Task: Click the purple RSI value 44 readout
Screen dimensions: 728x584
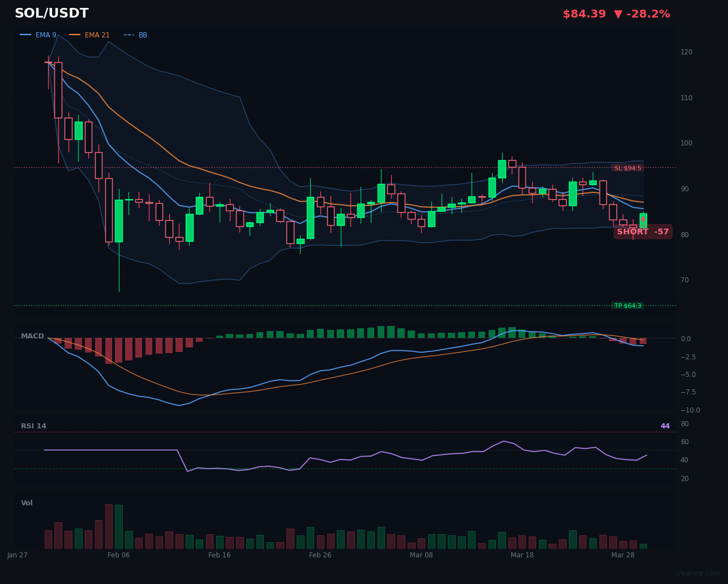Action: [x=665, y=426]
